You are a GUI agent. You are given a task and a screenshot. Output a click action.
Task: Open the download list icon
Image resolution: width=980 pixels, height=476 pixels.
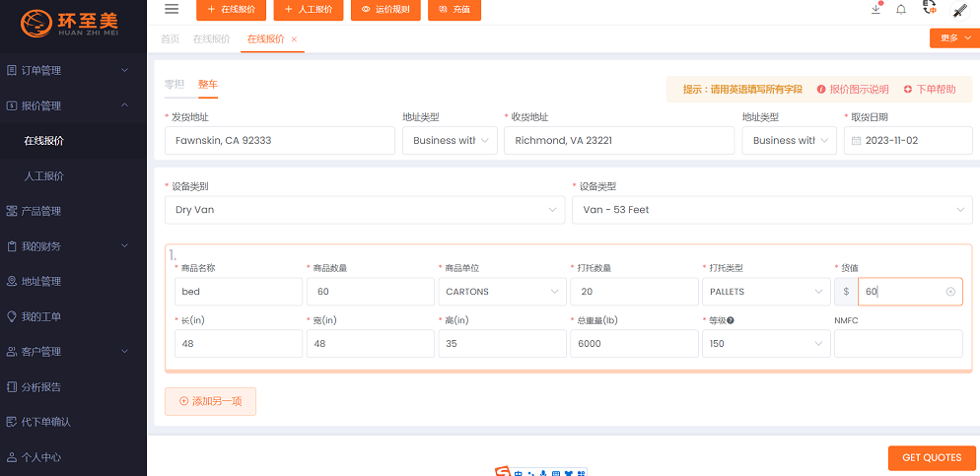click(875, 10)
